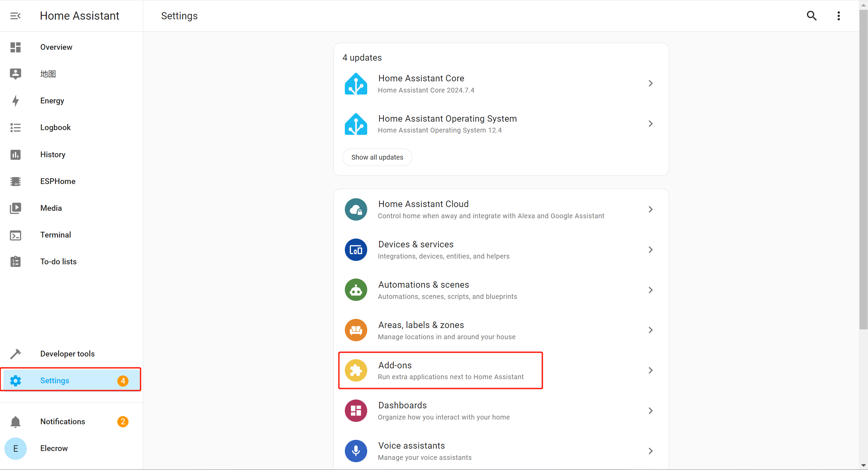This screenshot has width=868, height=470.
Task: Open search with the magnifier icon
Action: tap(811, 16)
